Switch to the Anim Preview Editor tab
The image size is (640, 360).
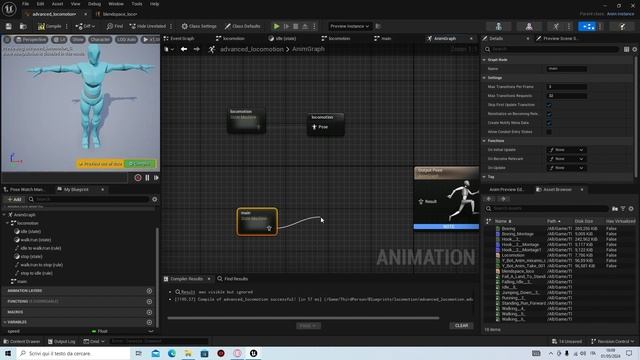point(505,189)
